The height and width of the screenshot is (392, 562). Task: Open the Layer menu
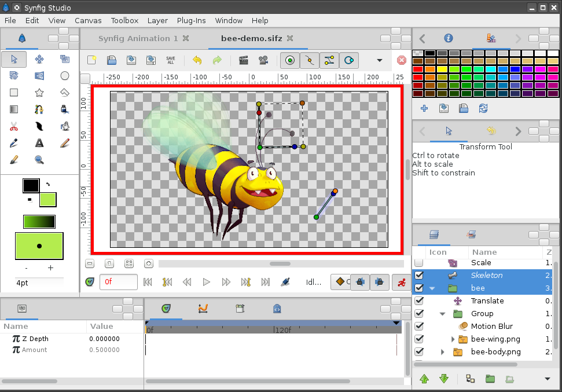pyautogui.click(x=157, y=20)
